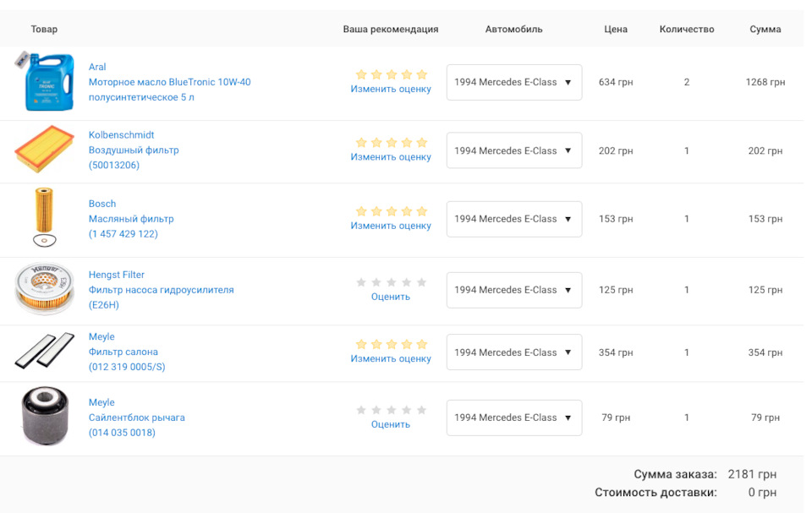Viewport: 812px width, 513px height.
Task: Click Изменить оценку for Aral oil
Action: pos(391,89)
